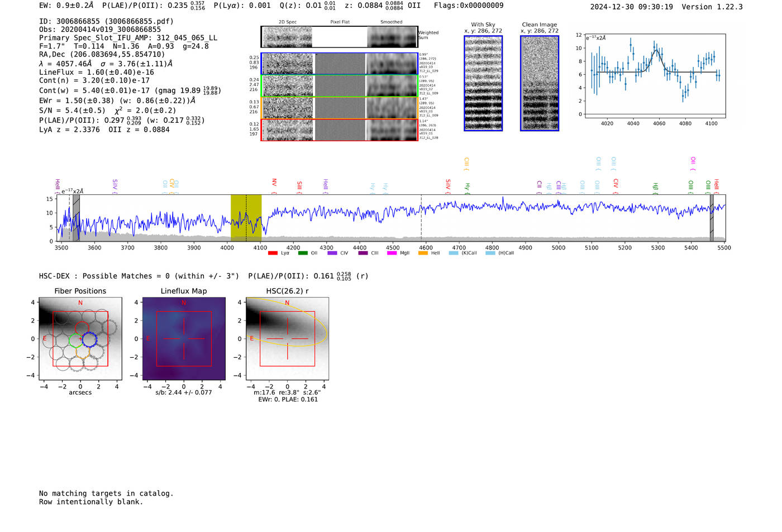Click the emission line Gaussian fit plot
The width and height of the screenshot is (782, 532).
(655, 76)
